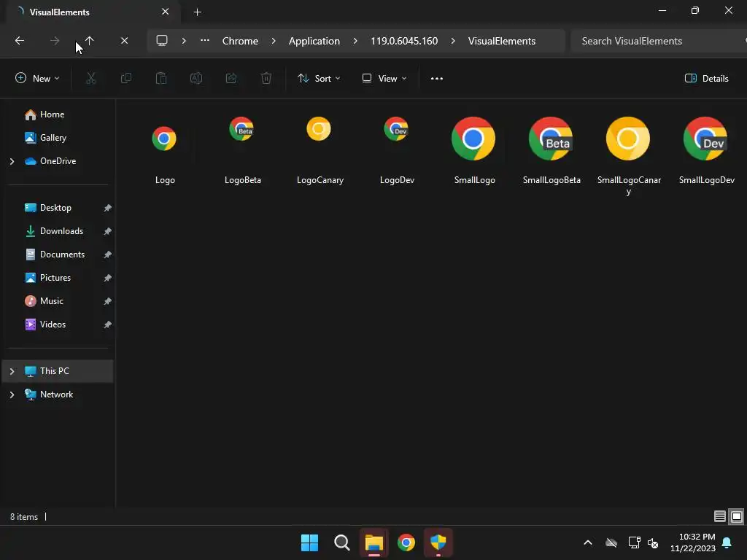Screen dimensions: 747x560
Task: Paste from clipboard
Action: click(x=161, y=79)
